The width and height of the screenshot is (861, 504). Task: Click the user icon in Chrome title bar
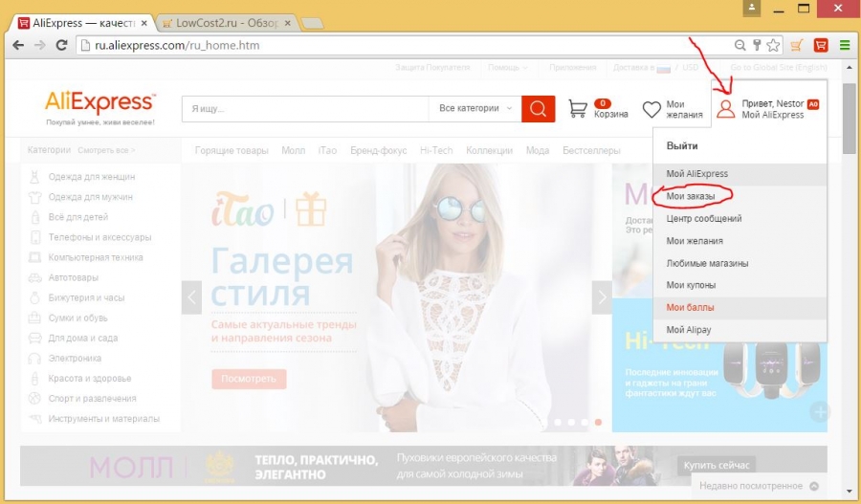click(x=752, y=9)
